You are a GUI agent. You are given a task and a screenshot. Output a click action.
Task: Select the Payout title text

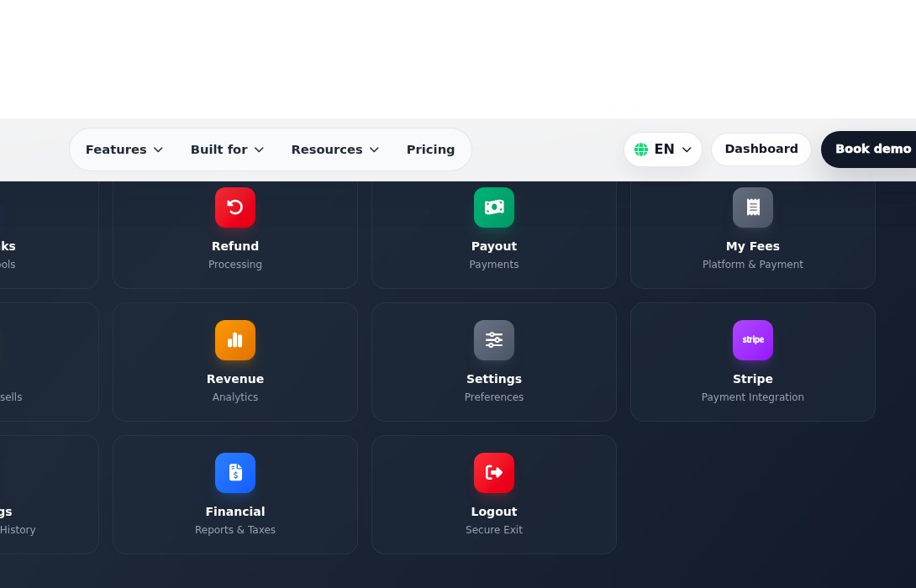click(x=493, y=246)
